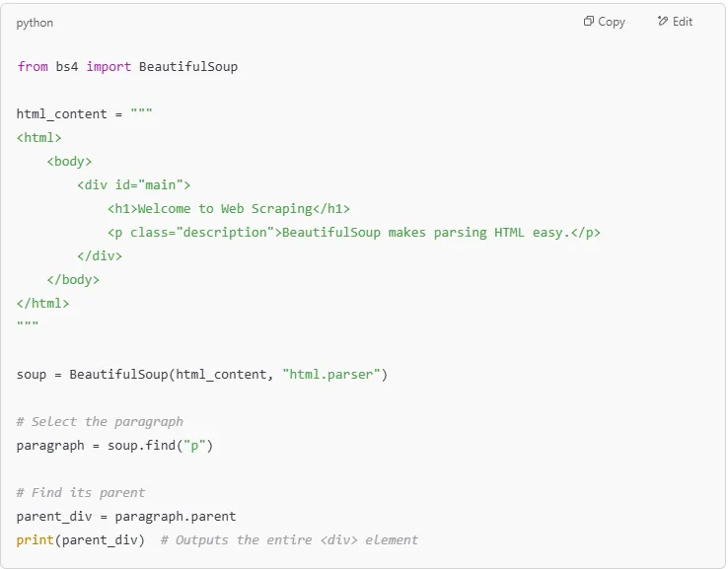Click the h1 Welcome to Web Scraping line
Screen dimensions: 728x569
click(x=228, y=209)
